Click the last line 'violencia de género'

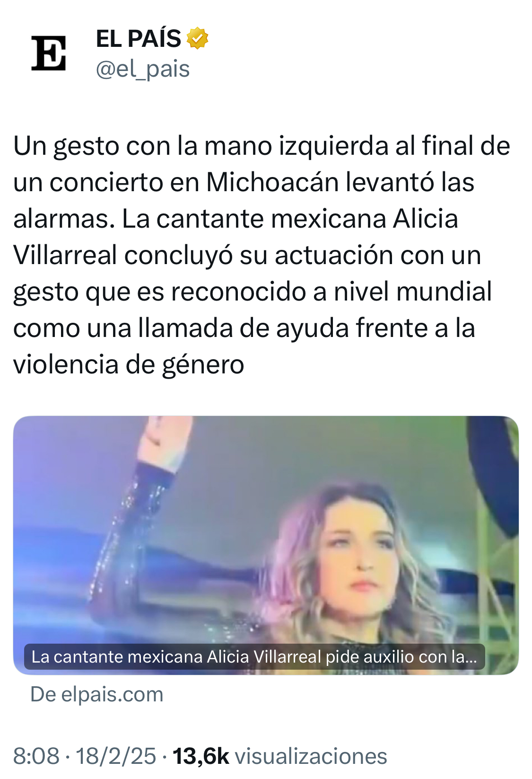[x=129, y=365]
